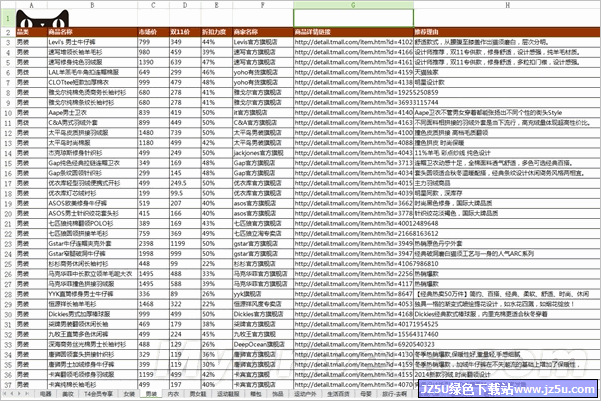Select row 20 header
Screen dimensions: 601x401
[x=8, y=214]
